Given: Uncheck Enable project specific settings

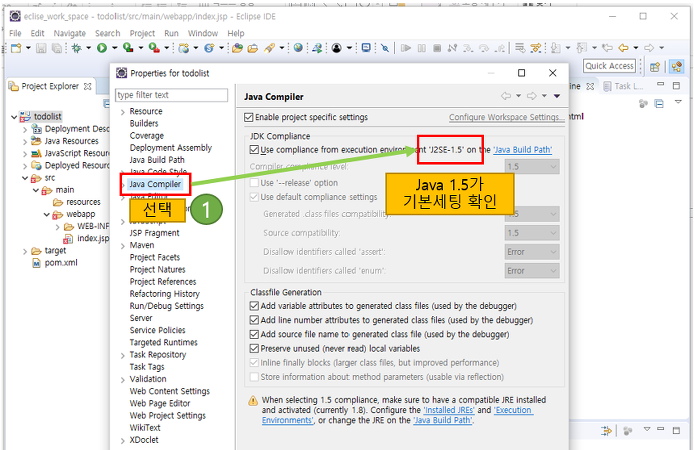Looking at the screenshot, I should coord(249,117).
